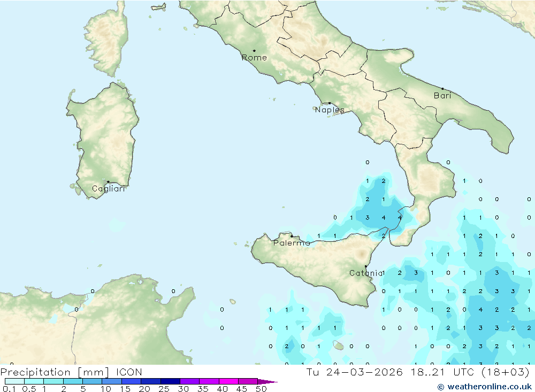The width and height of the screenshot is (535, 392).
Task: Click the 25–30 mm legend color swatch
Action: (170, 381)
